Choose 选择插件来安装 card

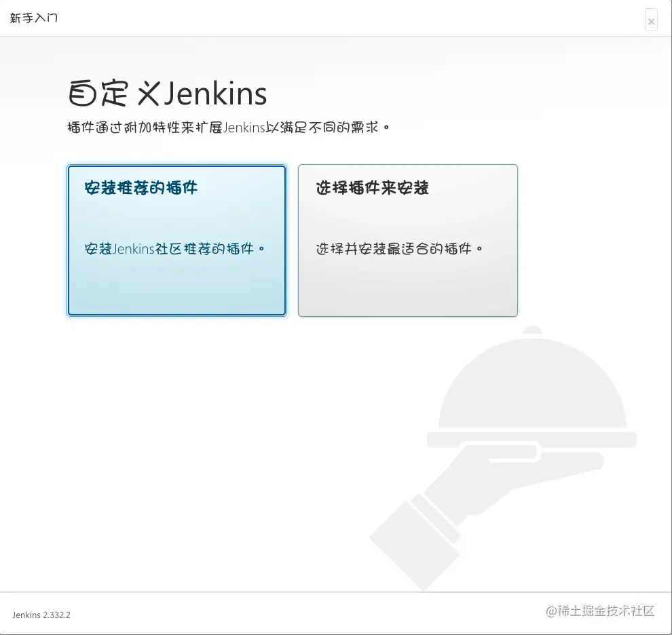[407, 240]
